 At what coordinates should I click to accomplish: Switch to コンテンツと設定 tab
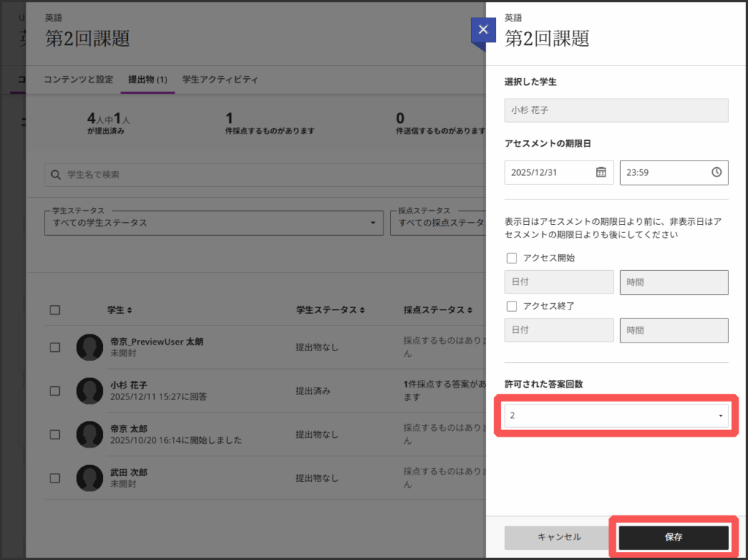(78, 80)
